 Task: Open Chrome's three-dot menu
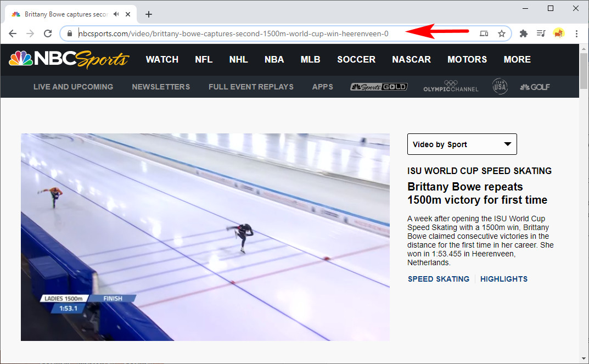[x=576, y=33]
